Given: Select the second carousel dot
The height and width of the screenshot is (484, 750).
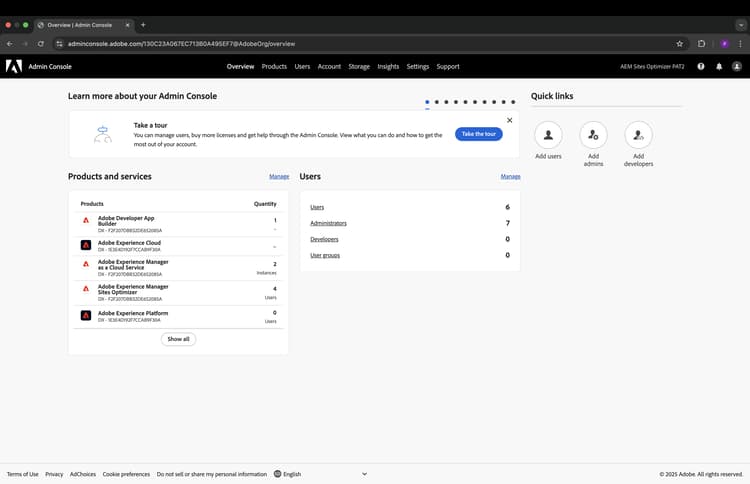Looking at the screenshot, I should [437, 102].
